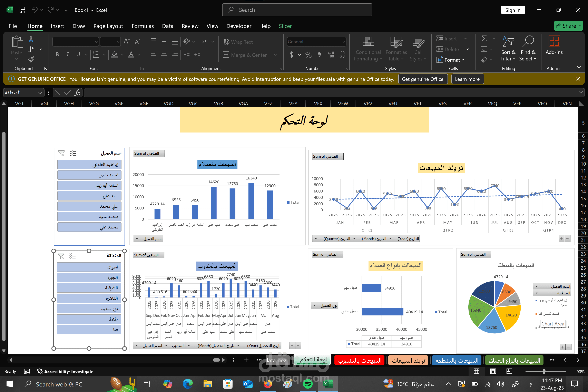Click the Save icon in title bar
588x392 pixels.
coord(23,10)
